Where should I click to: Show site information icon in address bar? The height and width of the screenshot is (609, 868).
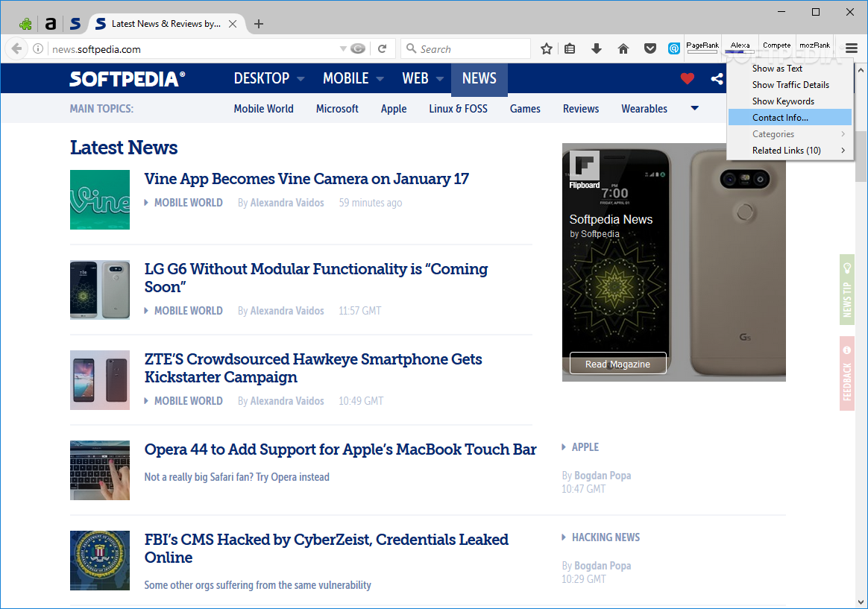pos(37,48)
